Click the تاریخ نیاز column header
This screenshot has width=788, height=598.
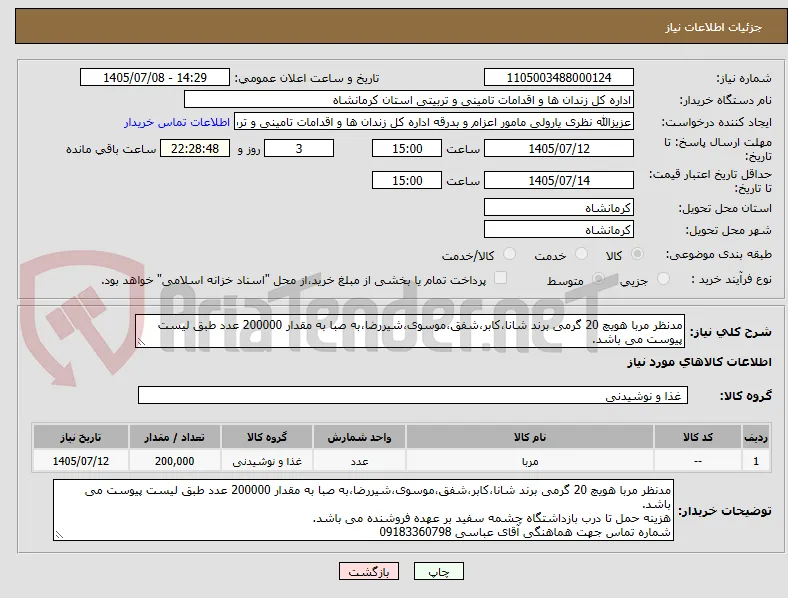(81, 437)
